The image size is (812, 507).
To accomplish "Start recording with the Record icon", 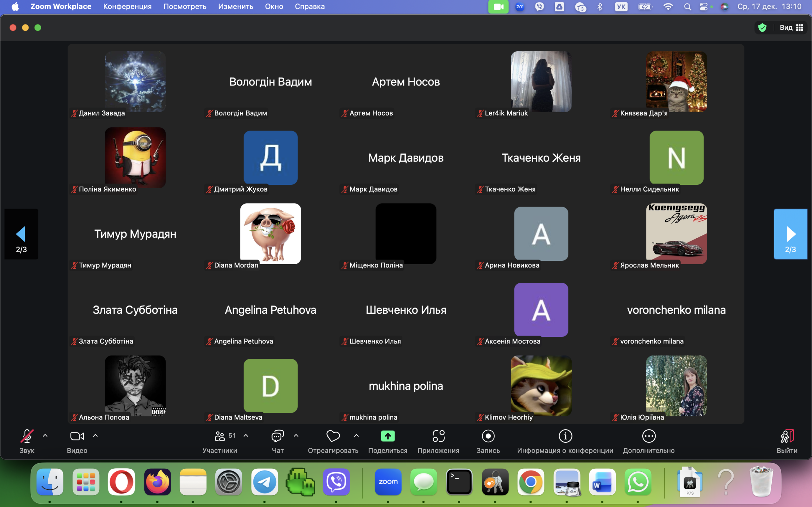I will pyautogui.click(x=488, y=436).
